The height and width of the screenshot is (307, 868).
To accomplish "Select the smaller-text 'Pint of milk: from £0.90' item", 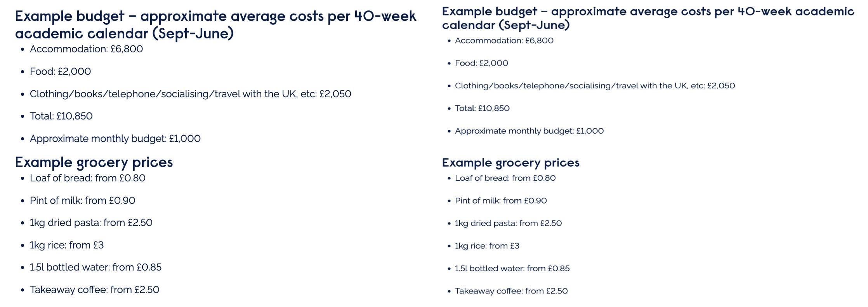I will [x=501, y=201].
